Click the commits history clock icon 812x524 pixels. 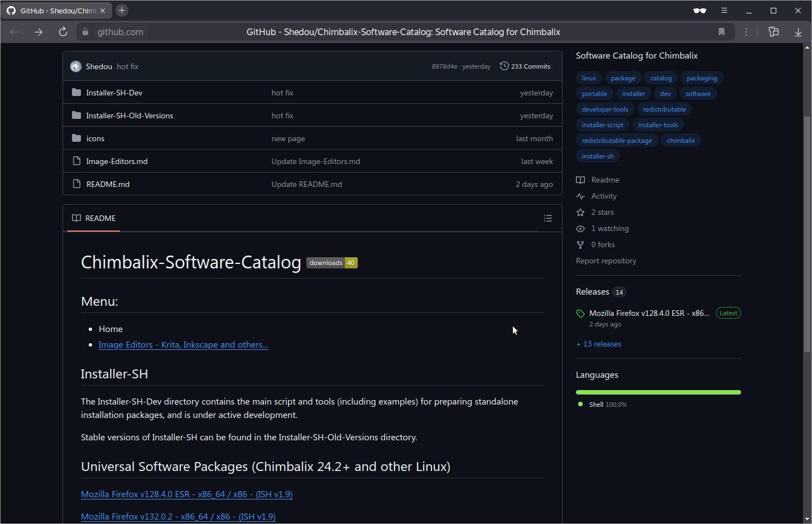tap(504, 66)
